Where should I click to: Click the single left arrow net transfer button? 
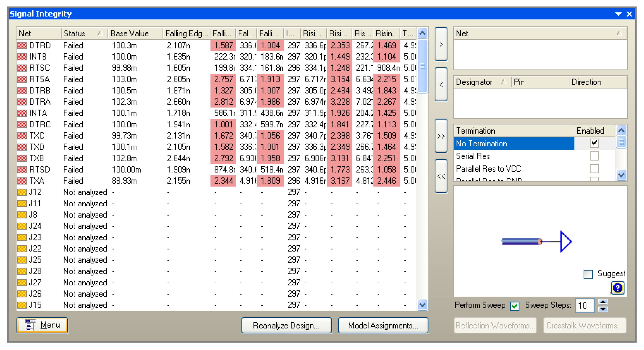coord(441,84)
